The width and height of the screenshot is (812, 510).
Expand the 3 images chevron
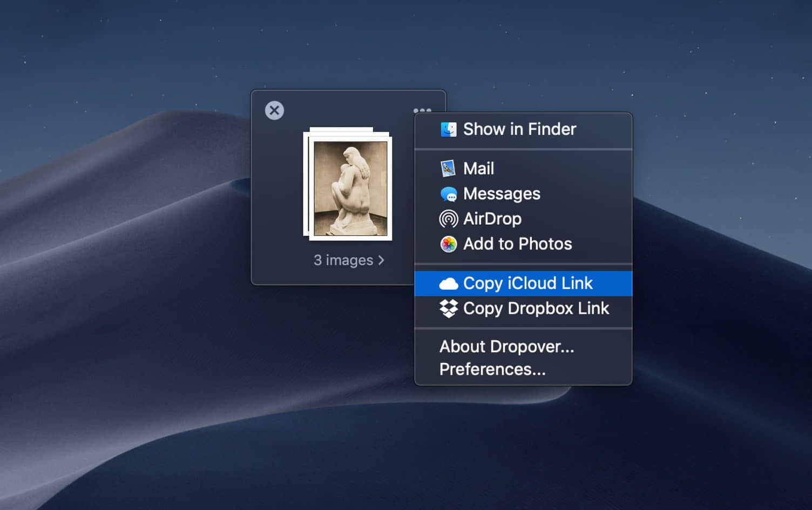pos(381,260)
